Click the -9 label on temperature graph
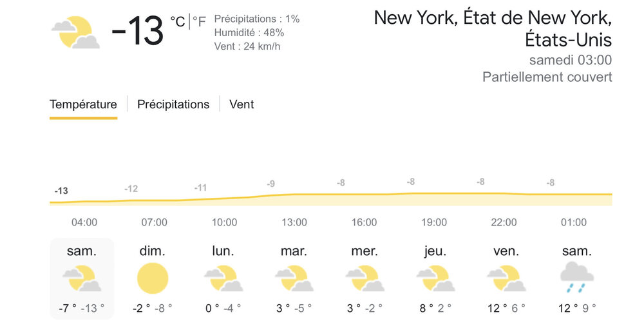This screenshot has height=328, width=644. [x=271, y=184]
